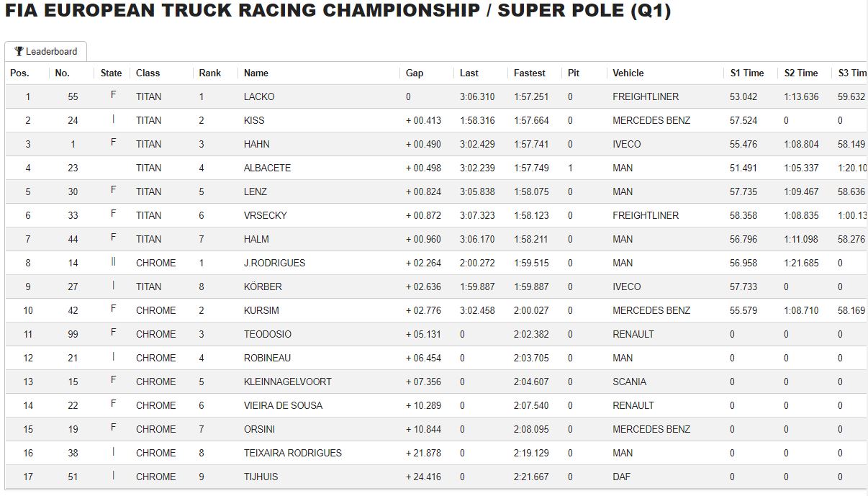Image resolution: width=868 pixels, height=496 pixels.
Task: Sort table by Fastest column header
Action: pos(530,73)
